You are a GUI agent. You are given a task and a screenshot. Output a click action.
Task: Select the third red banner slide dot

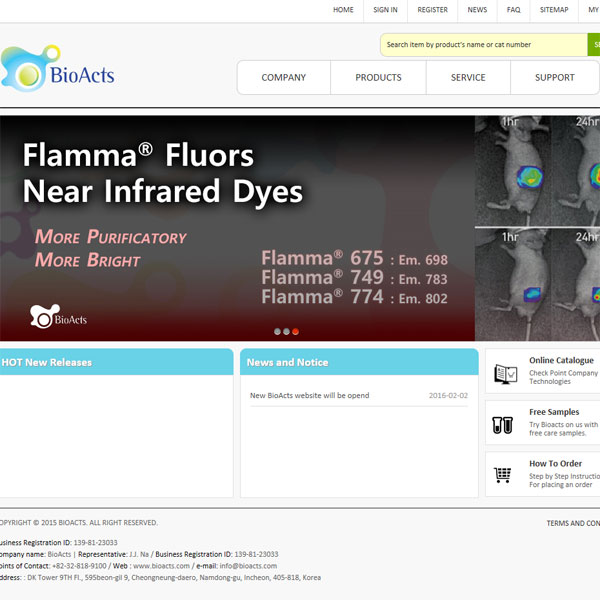pos(295,331)
